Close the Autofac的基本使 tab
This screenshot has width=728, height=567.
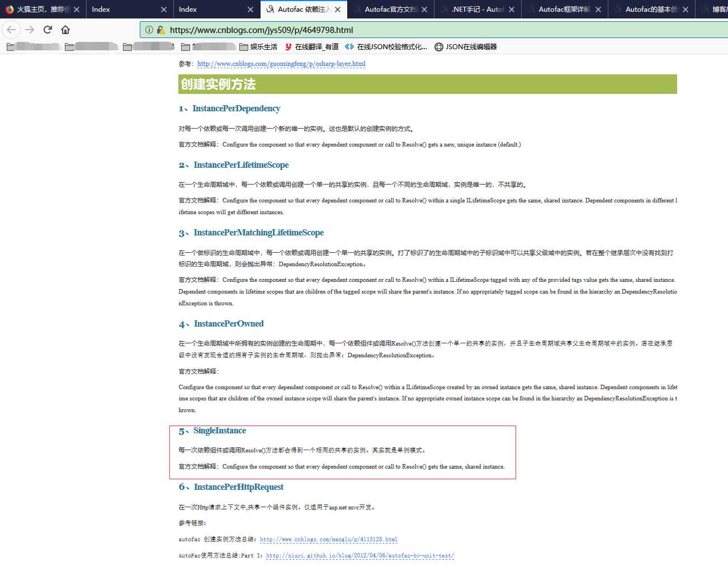coord(686,10)
